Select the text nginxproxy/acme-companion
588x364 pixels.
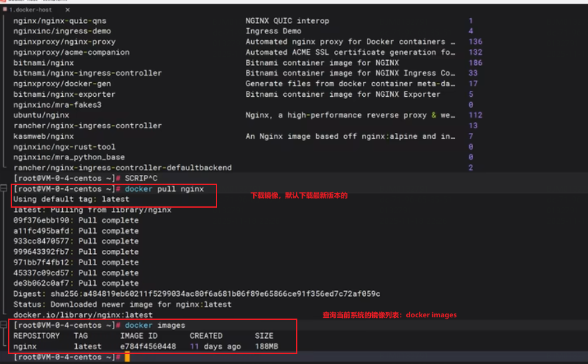point(71,52)
